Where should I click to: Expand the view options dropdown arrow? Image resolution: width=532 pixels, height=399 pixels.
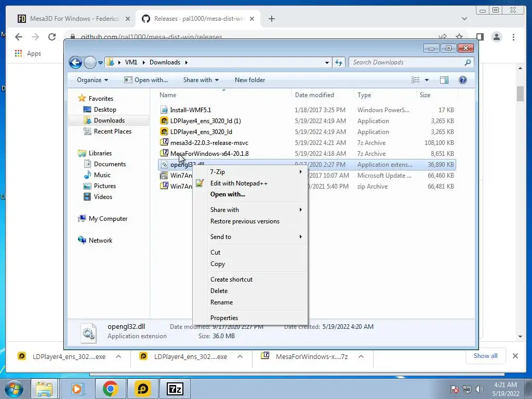click(x=427, y=79)
